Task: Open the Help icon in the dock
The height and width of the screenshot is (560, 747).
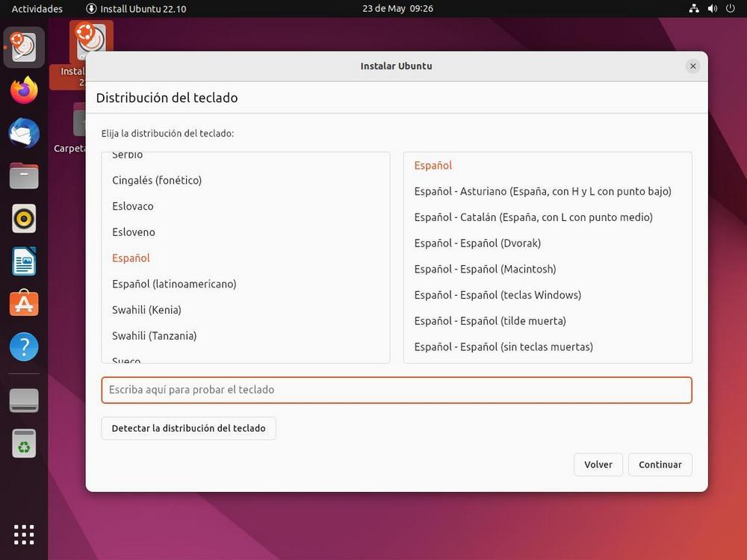Action: [24, 346]
